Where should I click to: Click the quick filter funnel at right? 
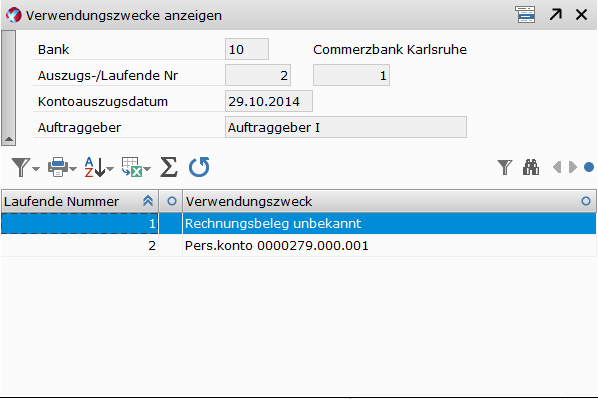pos(505,167)
